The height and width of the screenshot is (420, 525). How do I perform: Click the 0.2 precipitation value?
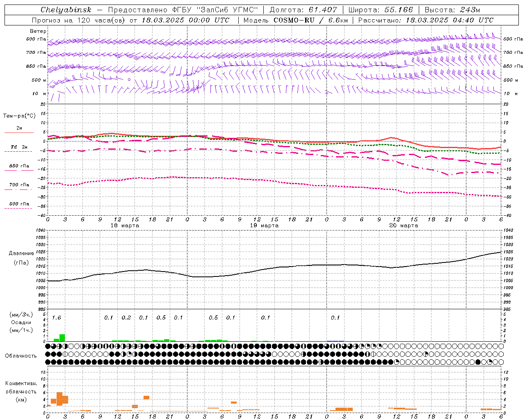[x=126, y=318]
